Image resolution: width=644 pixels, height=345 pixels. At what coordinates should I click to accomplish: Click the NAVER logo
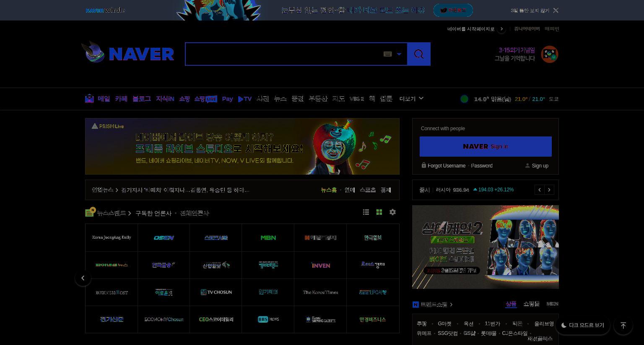(x=141, y=54)
